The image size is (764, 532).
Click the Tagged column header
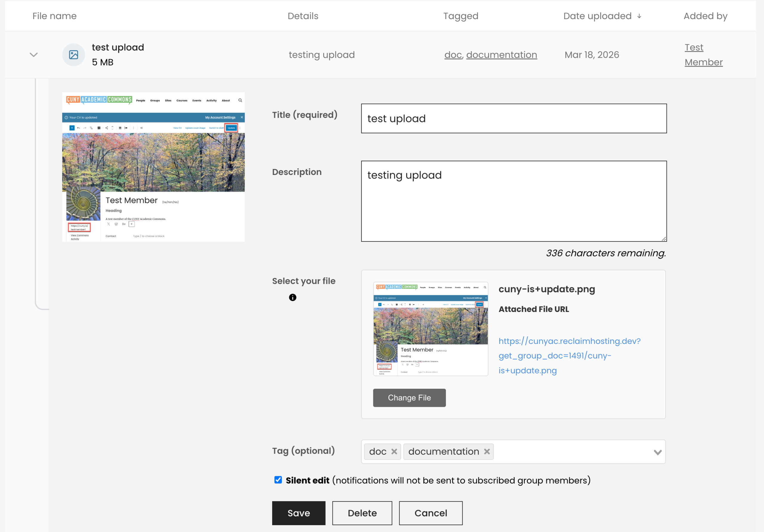pyautogui.click(x=460, y=16)
